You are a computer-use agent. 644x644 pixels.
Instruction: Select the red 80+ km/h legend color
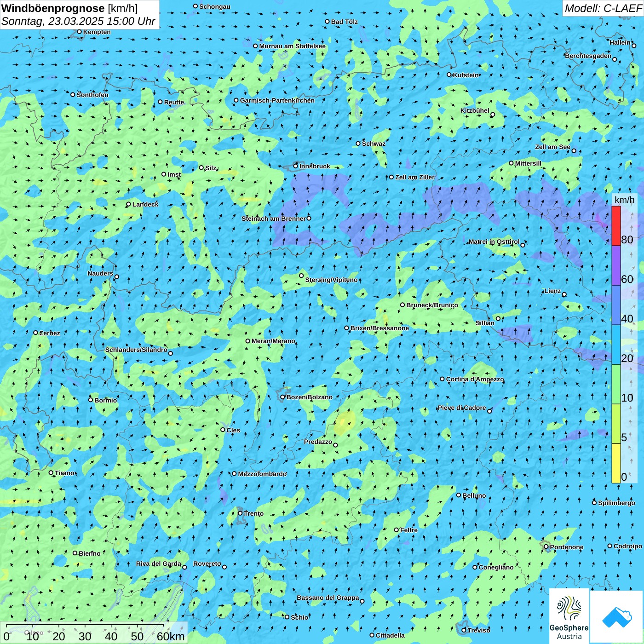click(x=616, y=226)
